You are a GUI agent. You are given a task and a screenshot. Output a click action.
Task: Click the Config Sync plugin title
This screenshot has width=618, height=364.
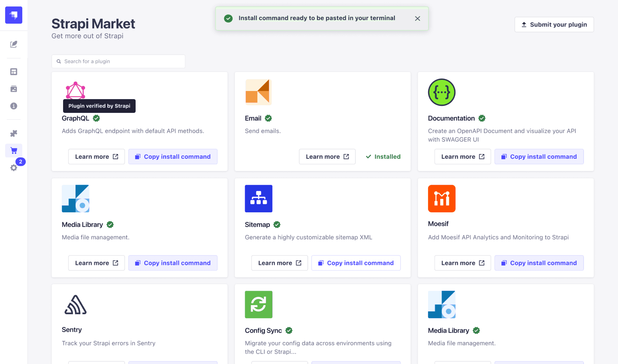point(263,331)
